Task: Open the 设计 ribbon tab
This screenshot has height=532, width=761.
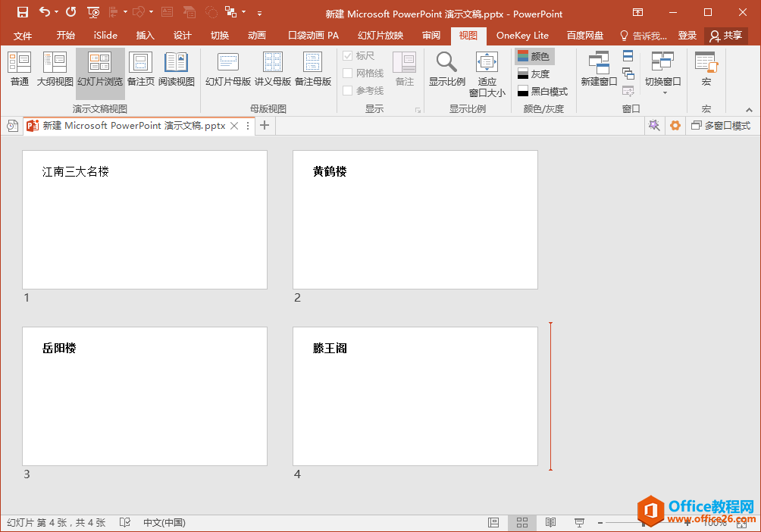Action: 183,36
